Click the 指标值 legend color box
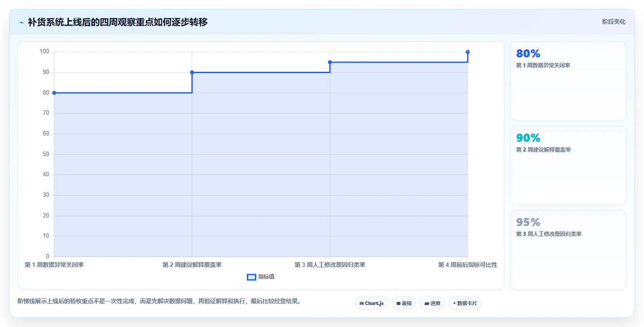The image size is (644, 327). 251,277
